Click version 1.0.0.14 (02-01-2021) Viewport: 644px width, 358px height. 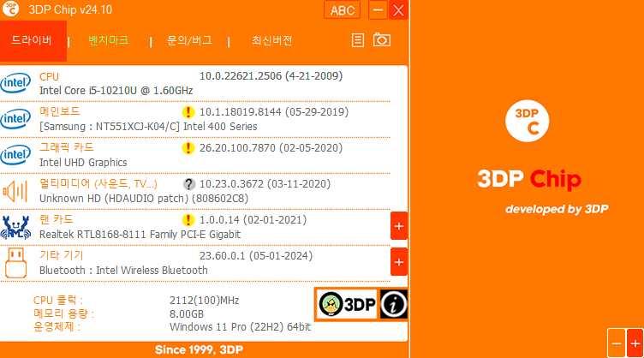[253, 220]
